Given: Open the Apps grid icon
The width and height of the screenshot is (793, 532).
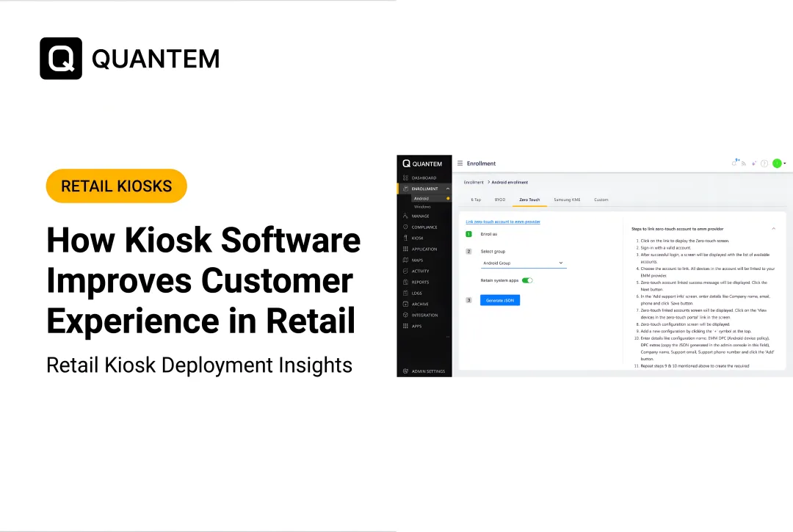Looking at the screenshot, I should pyautogui.click(x=405, y=326).
